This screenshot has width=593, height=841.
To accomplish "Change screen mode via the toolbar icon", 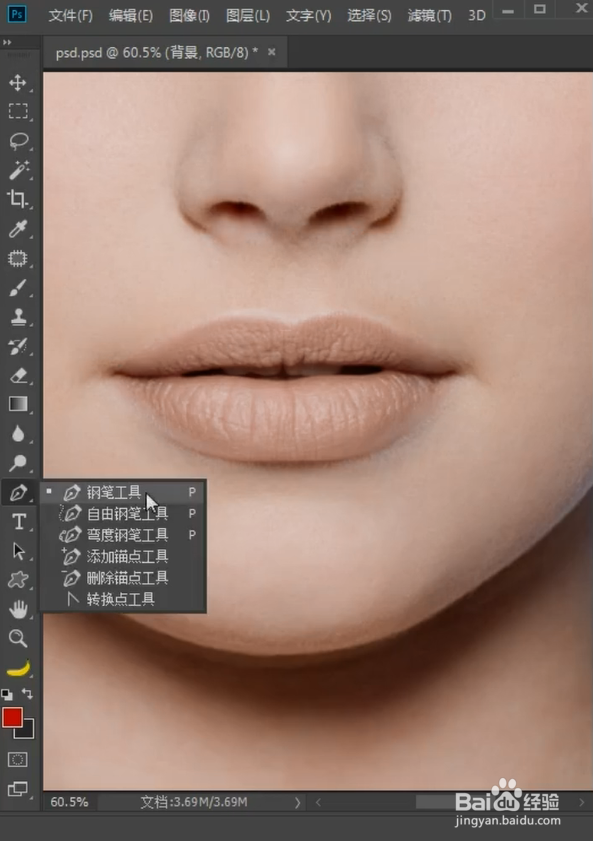I will tap(18, 789).
